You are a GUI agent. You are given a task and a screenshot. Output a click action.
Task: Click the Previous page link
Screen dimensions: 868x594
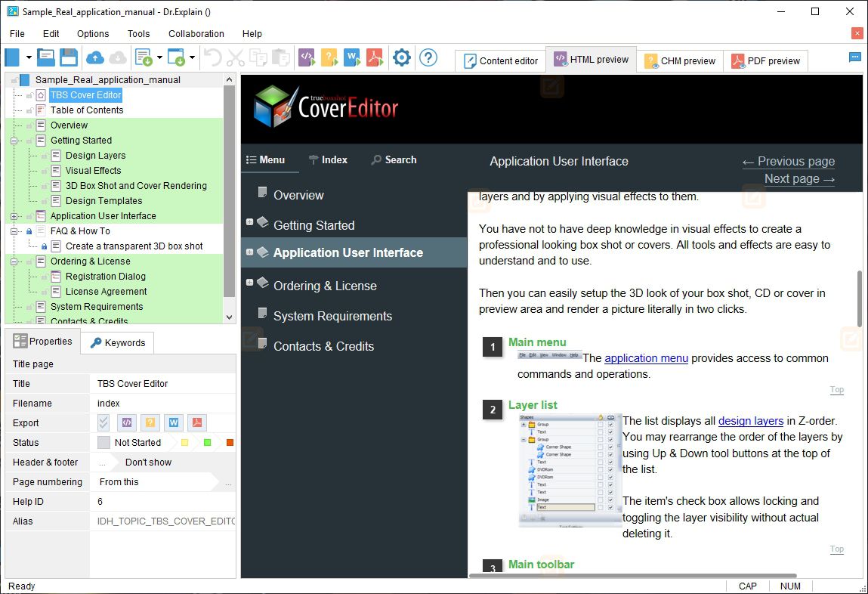[x=788, y=162]
